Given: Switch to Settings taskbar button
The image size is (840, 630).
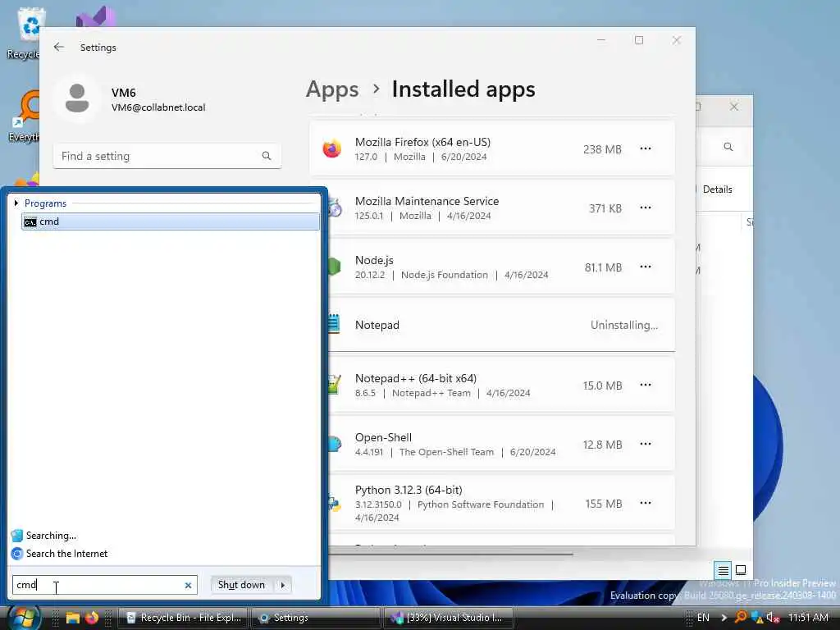Looking at the screenshot, I should [x=315, y=618].
